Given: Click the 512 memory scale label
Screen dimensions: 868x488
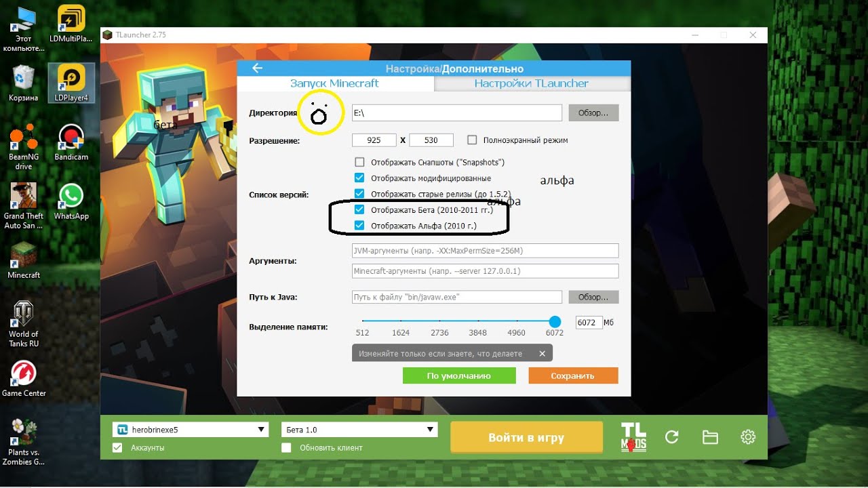Looking at the screenshot, I should (x=363, y=333).
